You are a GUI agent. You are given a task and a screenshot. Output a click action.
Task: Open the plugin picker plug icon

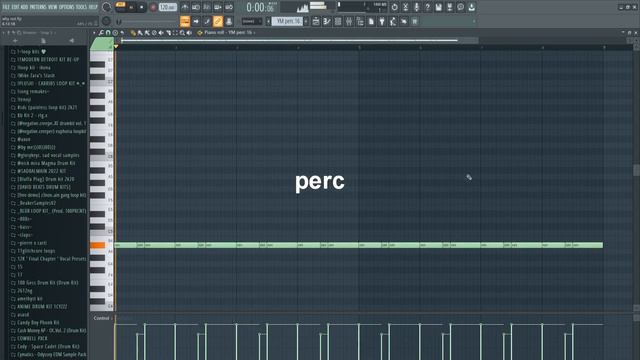[382, 21]
